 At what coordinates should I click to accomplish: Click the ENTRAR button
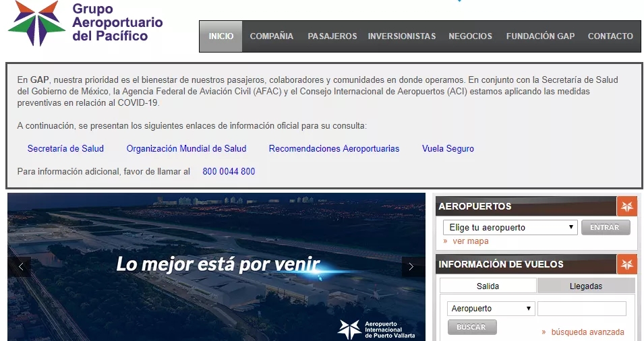coord(606,227)
